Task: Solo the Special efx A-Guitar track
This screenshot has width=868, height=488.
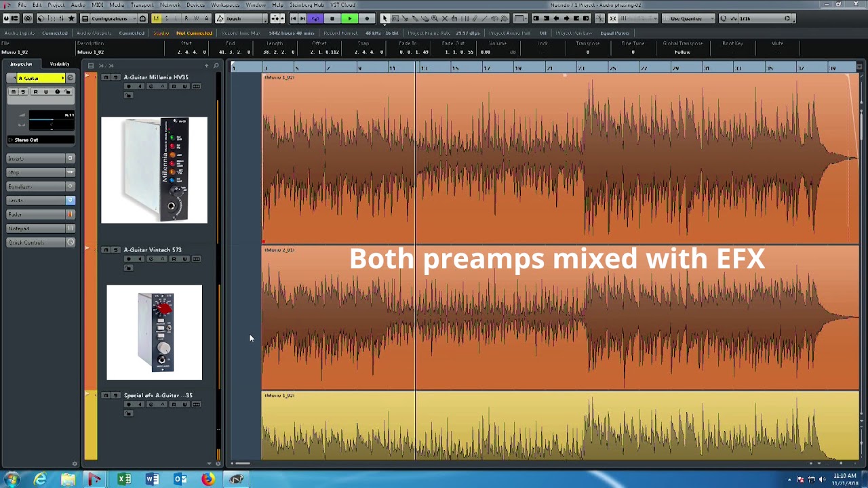Action: tap(116, 395)
